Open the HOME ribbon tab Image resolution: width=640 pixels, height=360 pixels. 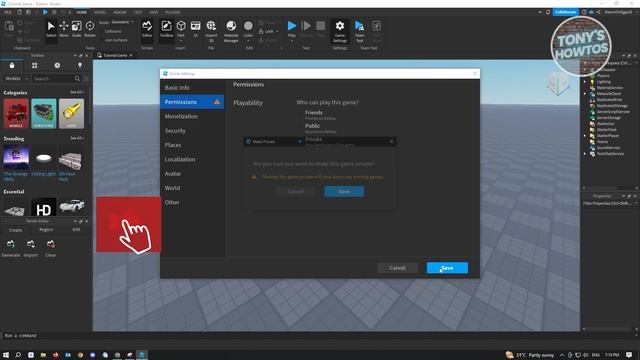82,12
